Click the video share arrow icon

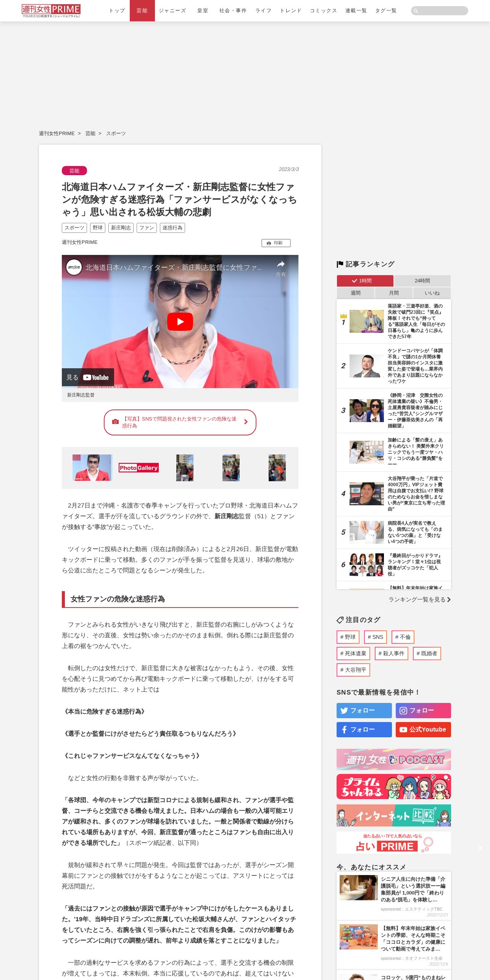coord(281,264)
